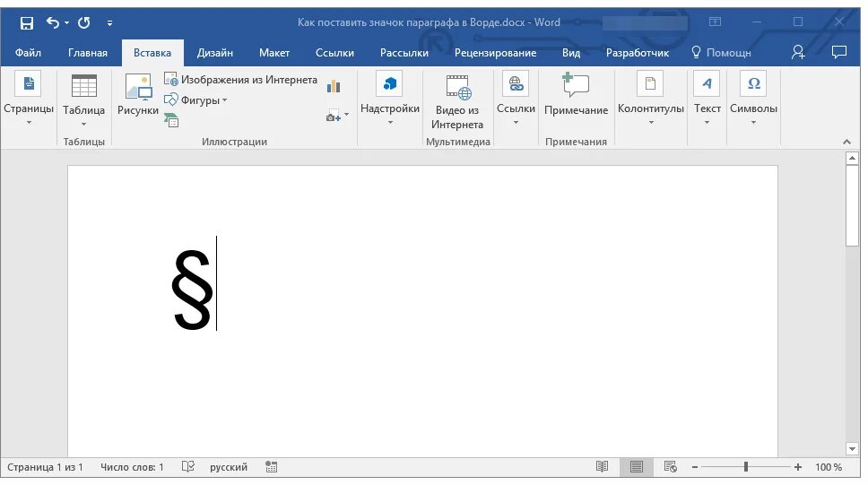
Task: Click the Страница 1 из 1 status
Action: pyautogui.click(x=45, y=467)
